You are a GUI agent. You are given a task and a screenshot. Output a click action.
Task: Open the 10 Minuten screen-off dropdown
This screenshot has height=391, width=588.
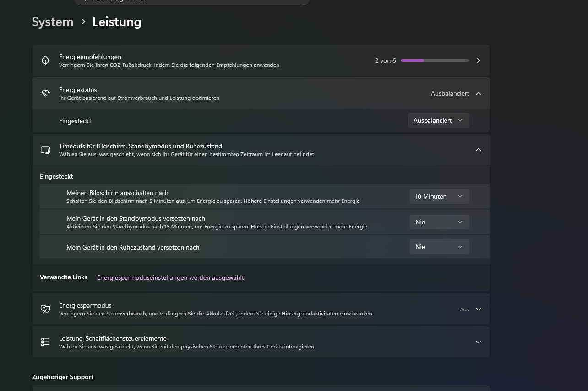[x=439, y=196]
